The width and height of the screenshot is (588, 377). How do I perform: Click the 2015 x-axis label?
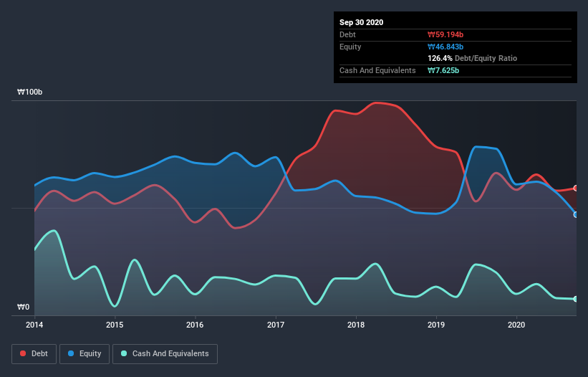click(115, 325)
